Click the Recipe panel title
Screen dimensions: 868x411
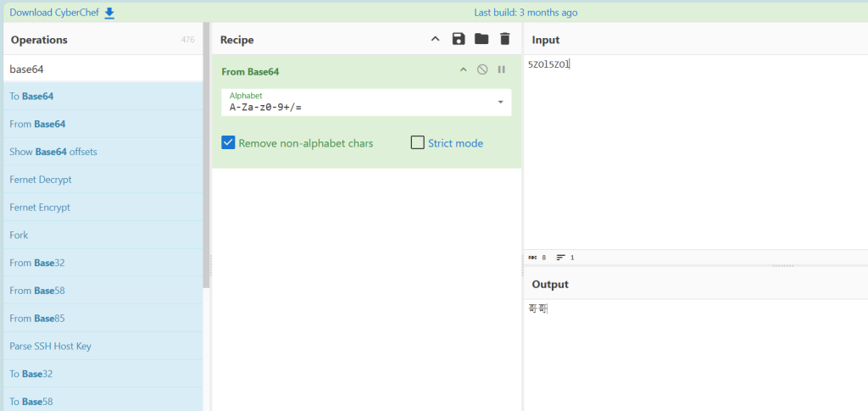(x=237, y=40)
